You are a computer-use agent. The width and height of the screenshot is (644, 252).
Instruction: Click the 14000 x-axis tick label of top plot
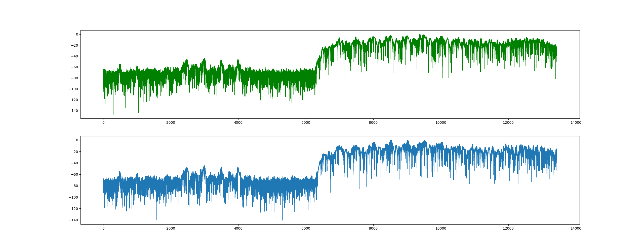576,123
